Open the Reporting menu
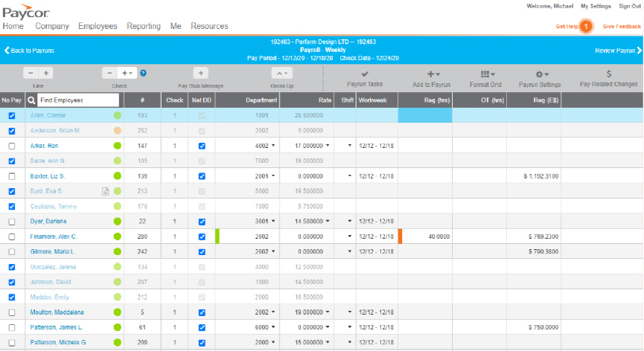The height and width of the screenshot is (351, 644). pos(144,26)
